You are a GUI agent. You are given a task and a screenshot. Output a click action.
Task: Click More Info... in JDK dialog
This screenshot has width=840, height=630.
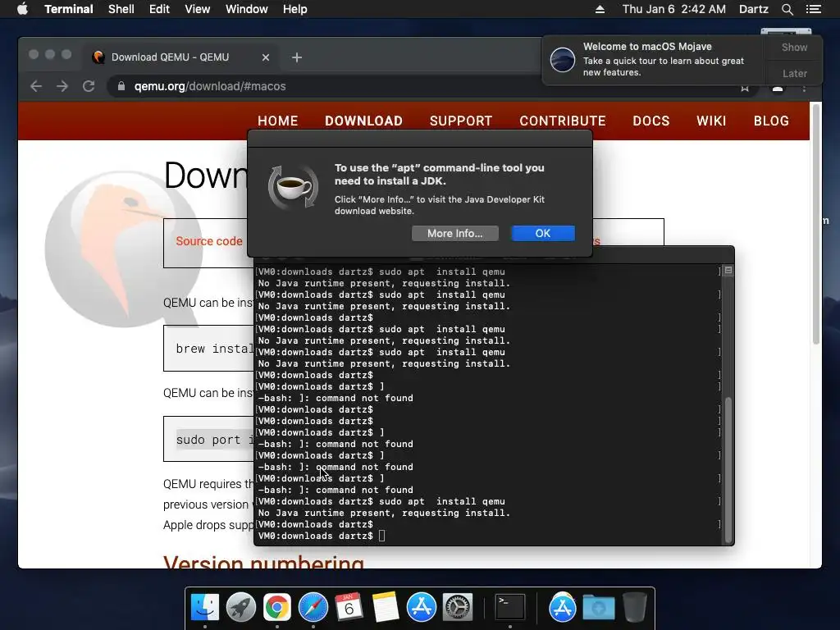(454, 233)
